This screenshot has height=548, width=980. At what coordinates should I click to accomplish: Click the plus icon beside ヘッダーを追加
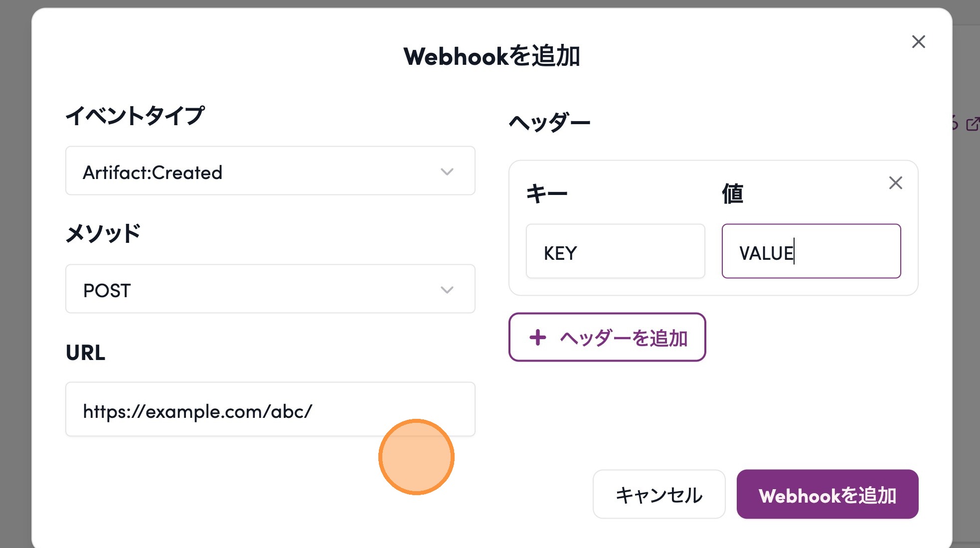click(537, 338)
